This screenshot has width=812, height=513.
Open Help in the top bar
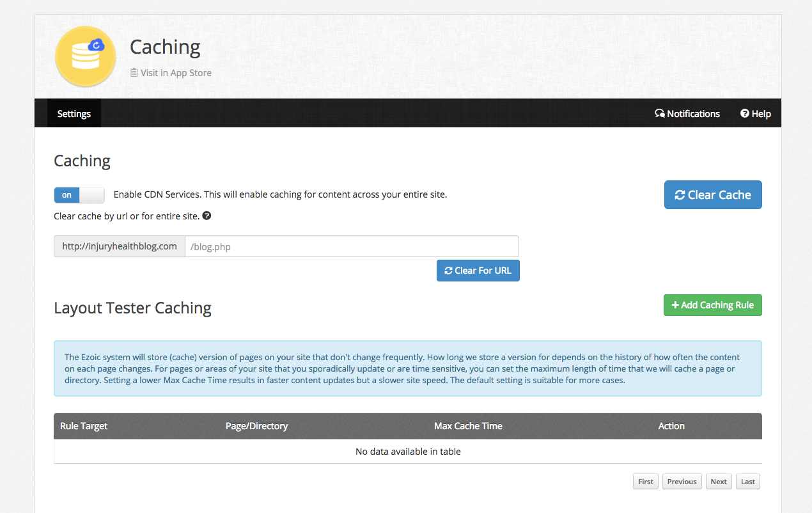(x=756, y=113)
